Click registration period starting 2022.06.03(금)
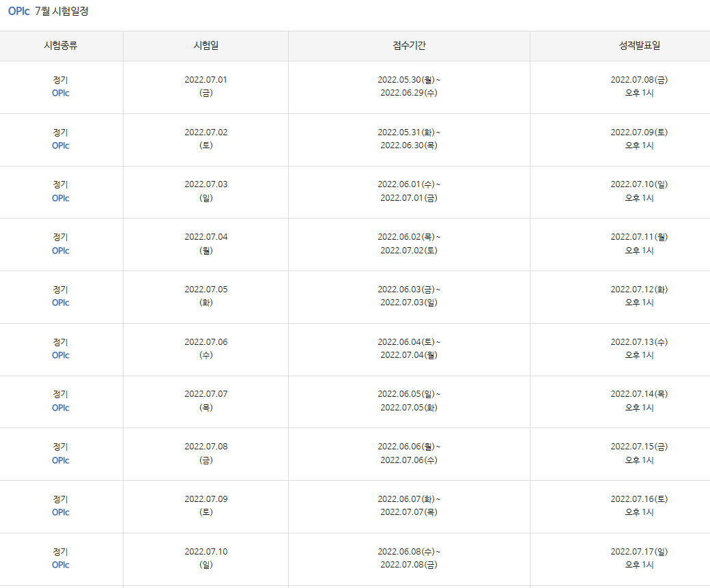The width and height of the screenshot is (710, 588). point(409,296)
